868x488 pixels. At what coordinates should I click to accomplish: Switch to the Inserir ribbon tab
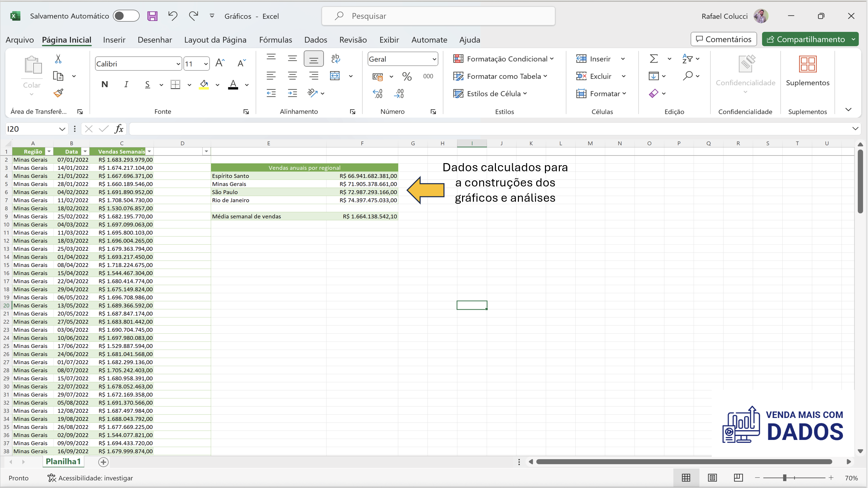coord(114,40)
